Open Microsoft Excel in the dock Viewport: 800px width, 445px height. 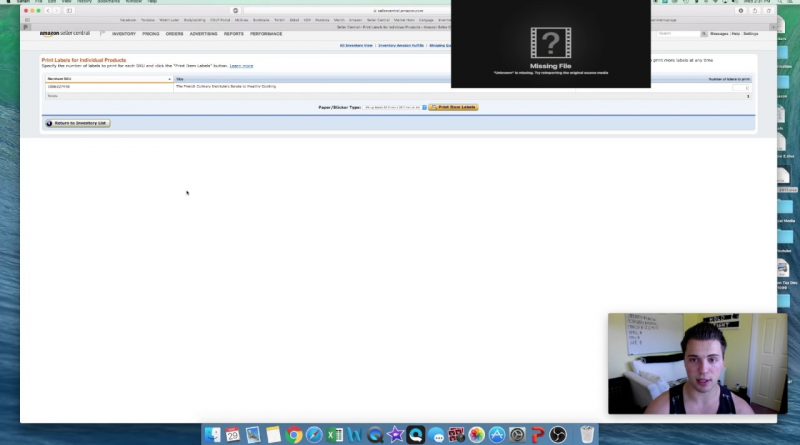click(x=335, y=435)
